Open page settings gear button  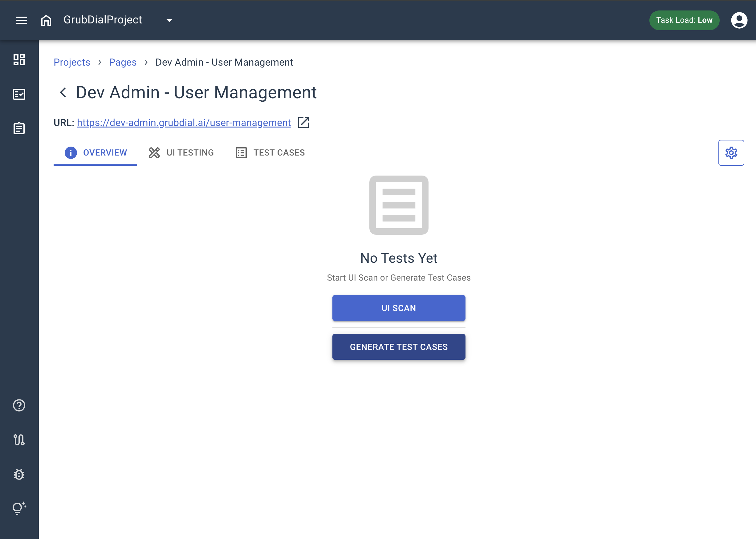(731, 153)
